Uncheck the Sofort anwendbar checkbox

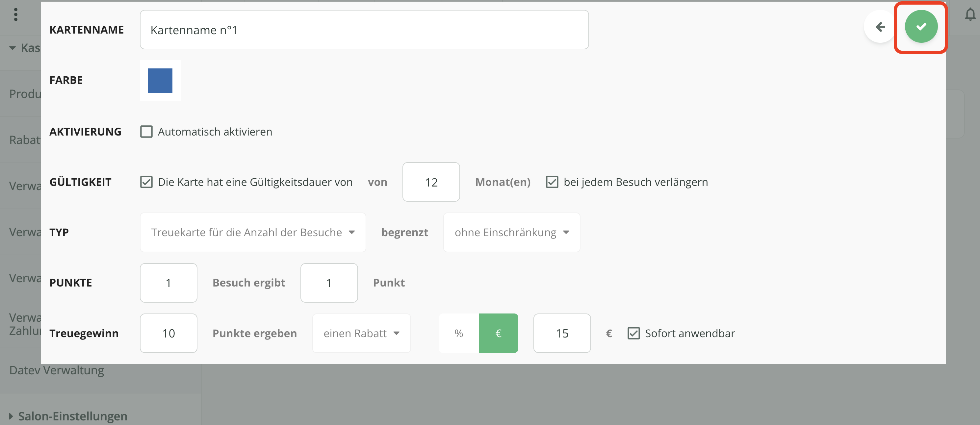pyautogui.click(x=633, y=333)
